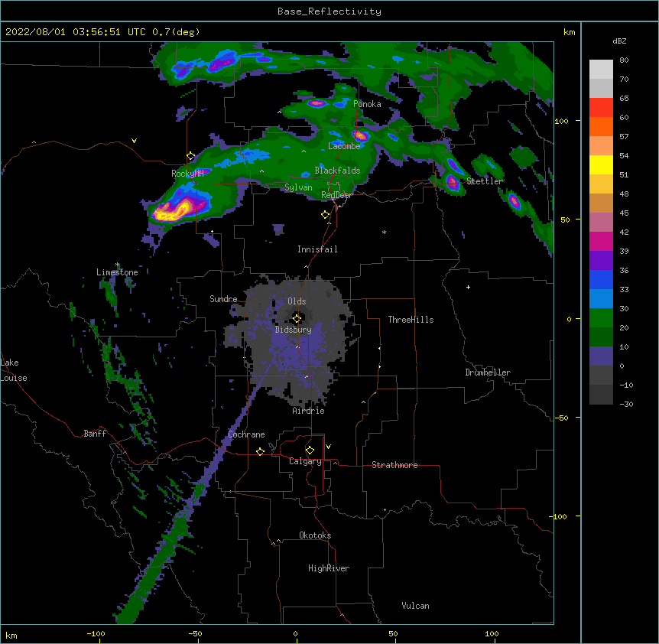Click the -50 tick label on right axis
This screenshot has height=644, width=659.
tap(561, 418)
